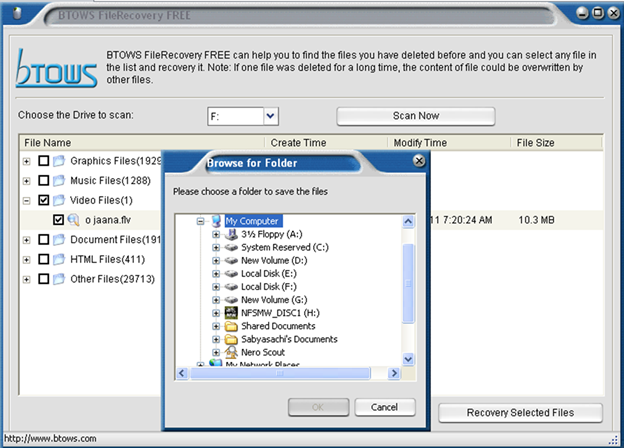The image size is (624, 448).
Task: Click the NFSMW_DISC1 (H:) disc icon
Action: (x=231, y=313)
